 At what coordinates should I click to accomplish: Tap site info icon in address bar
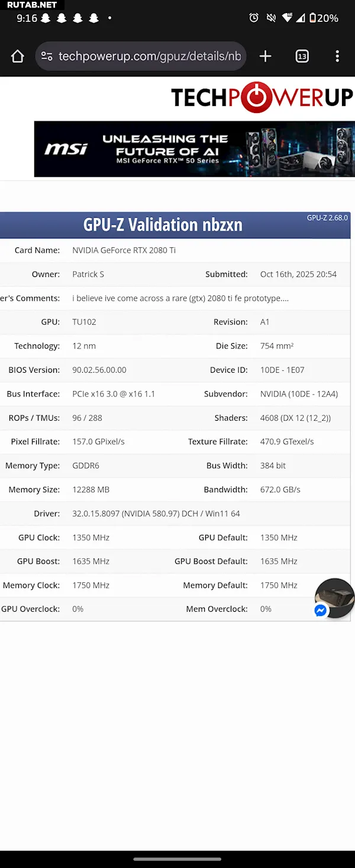tap(47, 56)
